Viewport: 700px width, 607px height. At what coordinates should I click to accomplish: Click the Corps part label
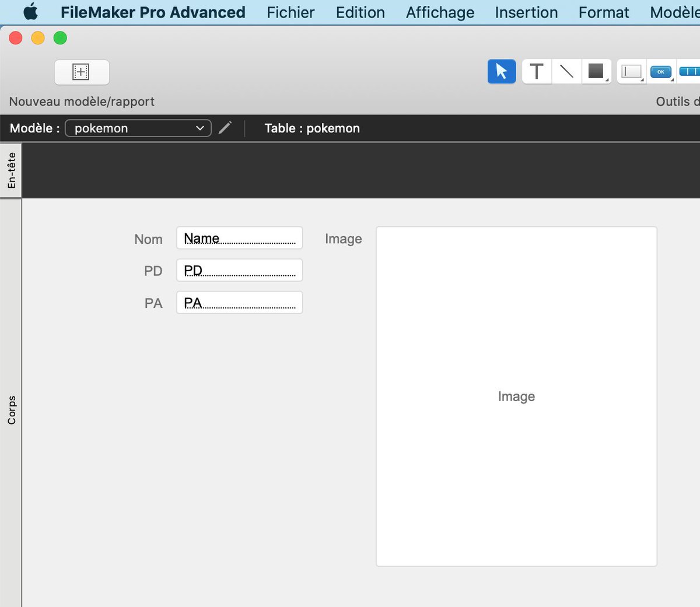(x=11, y=410)
